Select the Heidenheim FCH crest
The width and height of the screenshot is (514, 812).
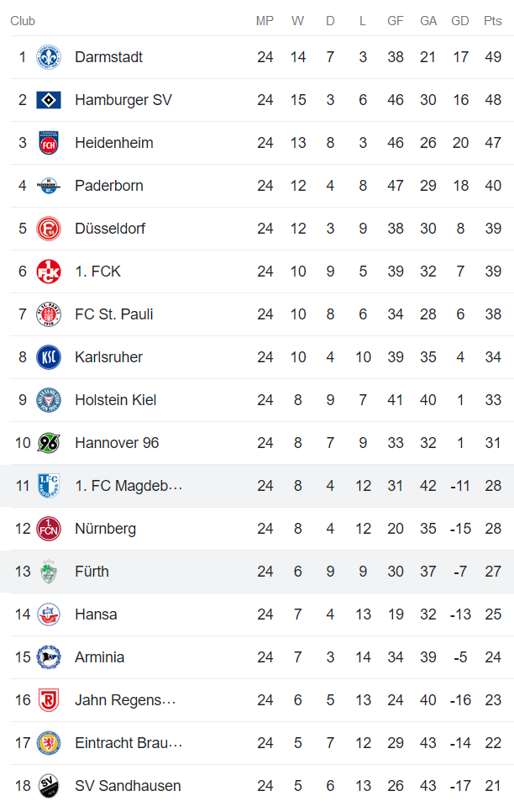tap(48, 142)
